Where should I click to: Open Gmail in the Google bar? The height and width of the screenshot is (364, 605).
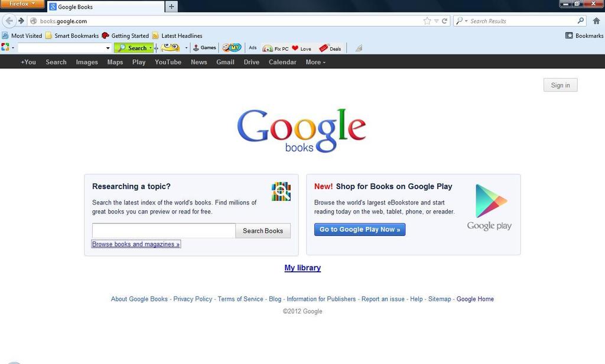coord(225,62)
